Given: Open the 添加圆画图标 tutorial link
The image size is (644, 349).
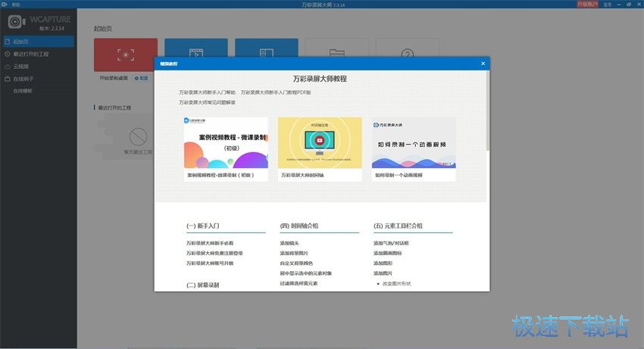Looking at the screenshot, I should tap(388, 254).
